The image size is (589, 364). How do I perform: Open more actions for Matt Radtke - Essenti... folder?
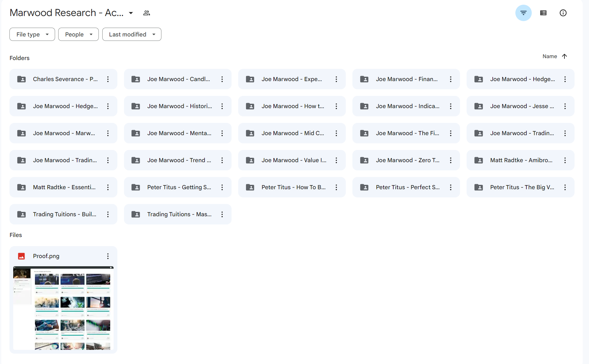[108, 187]
